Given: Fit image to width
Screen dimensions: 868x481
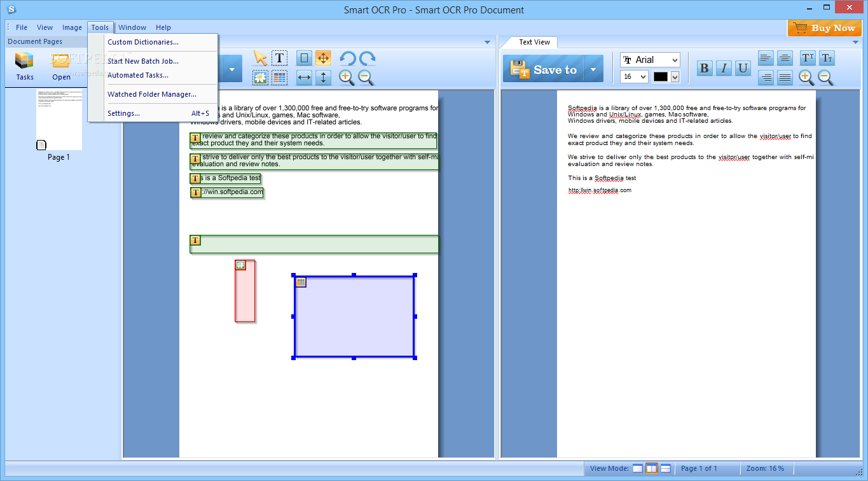Looking at the screenshot, I should click(x=304, y=78).
